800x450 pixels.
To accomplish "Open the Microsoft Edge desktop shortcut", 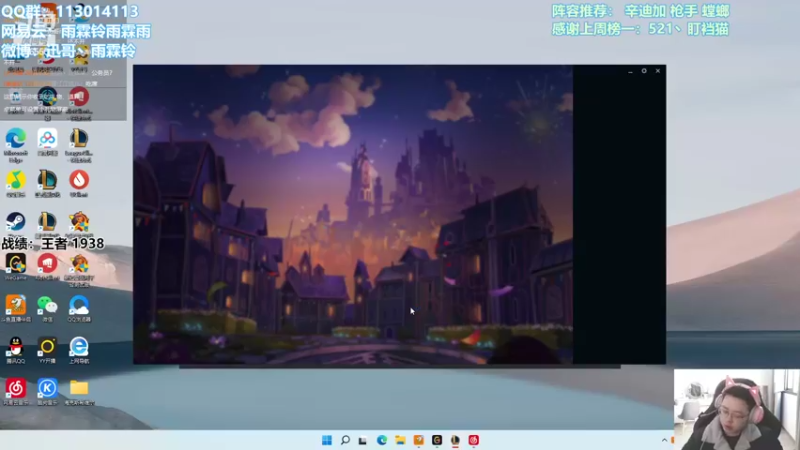I will click(16, 140).
